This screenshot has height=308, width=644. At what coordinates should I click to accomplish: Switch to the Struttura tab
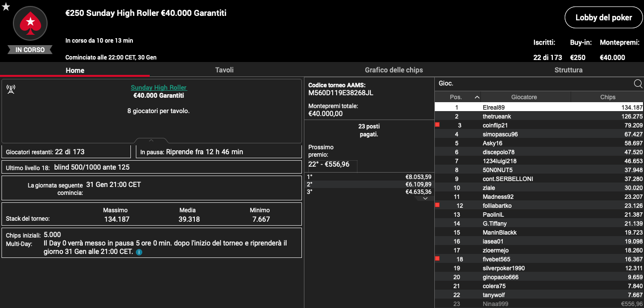(x=569, y=70)
